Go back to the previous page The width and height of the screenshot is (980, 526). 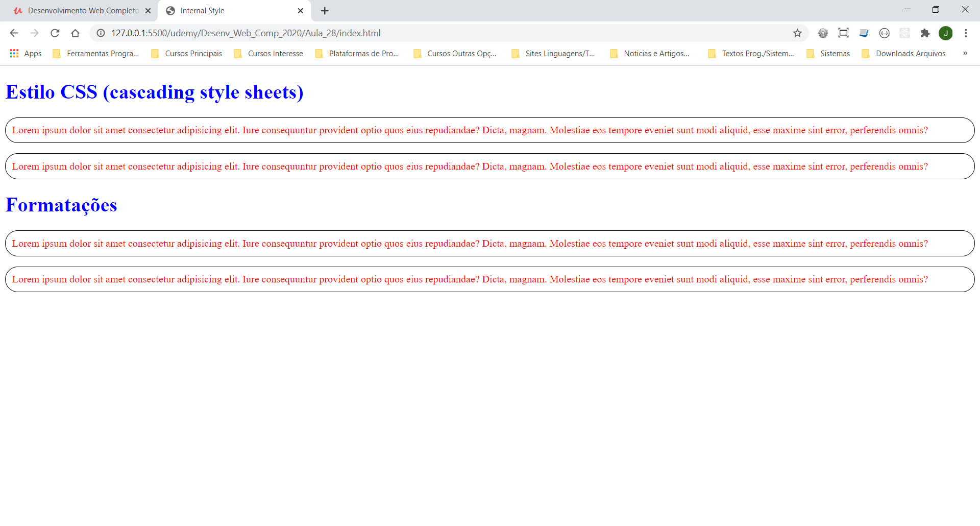pos(14,33)
